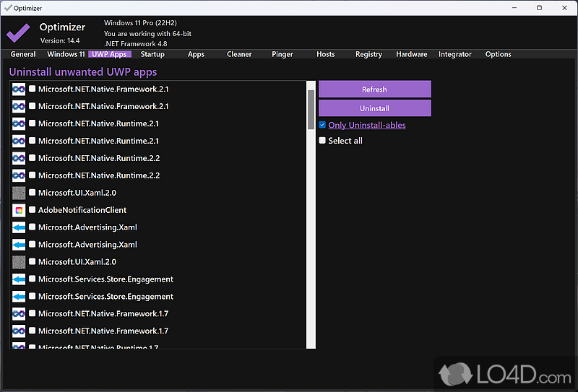578x392 pixels.
Task: Check Microsoft.UI.Xaml.2.0 checkbox above AdobeNotificationClient
Action: click(33, 192)
